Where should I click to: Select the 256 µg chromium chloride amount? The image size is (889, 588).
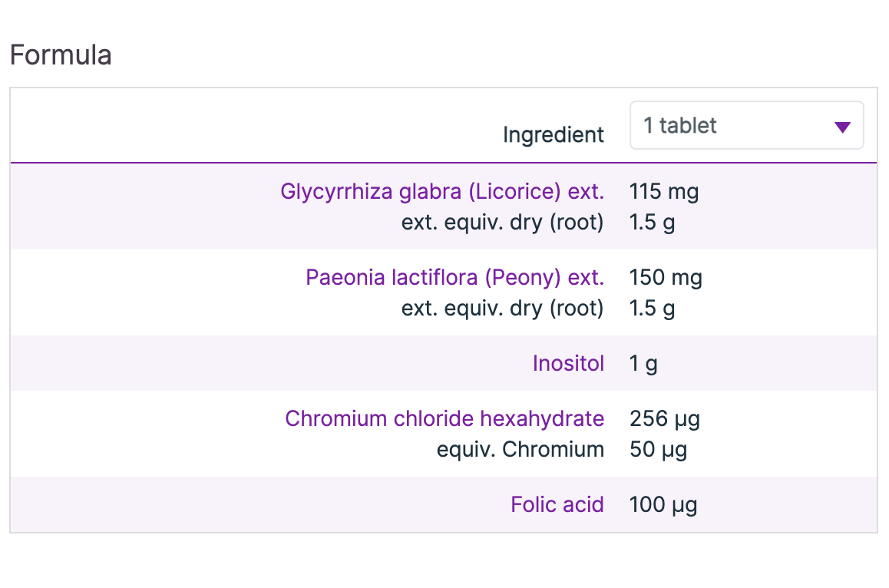[x=665, y=418]
